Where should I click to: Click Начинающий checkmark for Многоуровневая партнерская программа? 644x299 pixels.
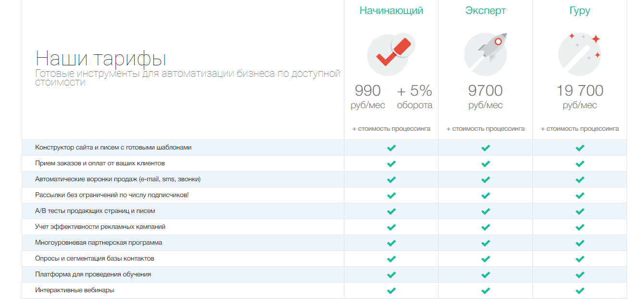[x=391, y=243]
